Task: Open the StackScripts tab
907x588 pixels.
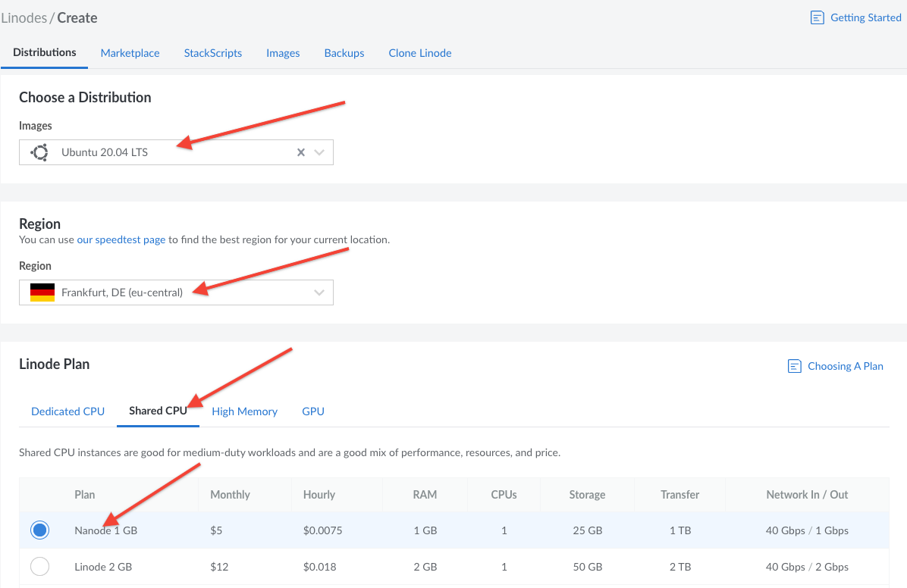Action: (213, 53)
